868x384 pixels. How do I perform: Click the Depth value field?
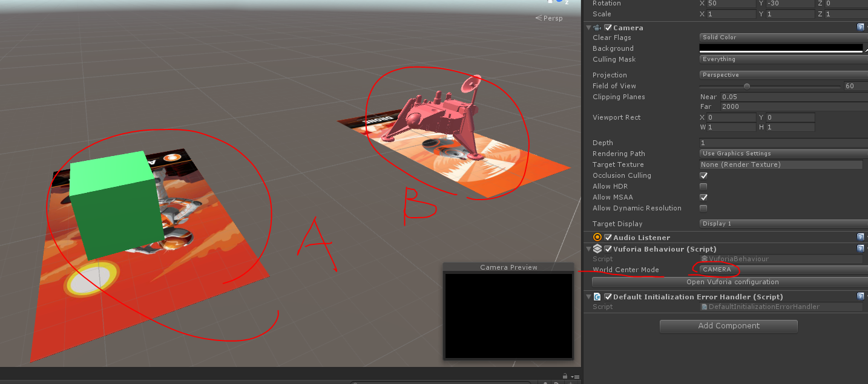click(784, 143)
